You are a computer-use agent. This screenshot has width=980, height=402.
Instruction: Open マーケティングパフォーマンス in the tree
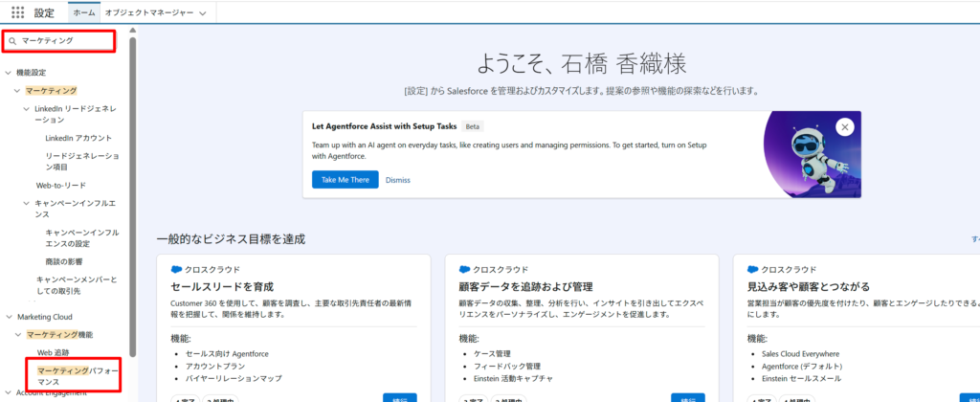point(77,376)
